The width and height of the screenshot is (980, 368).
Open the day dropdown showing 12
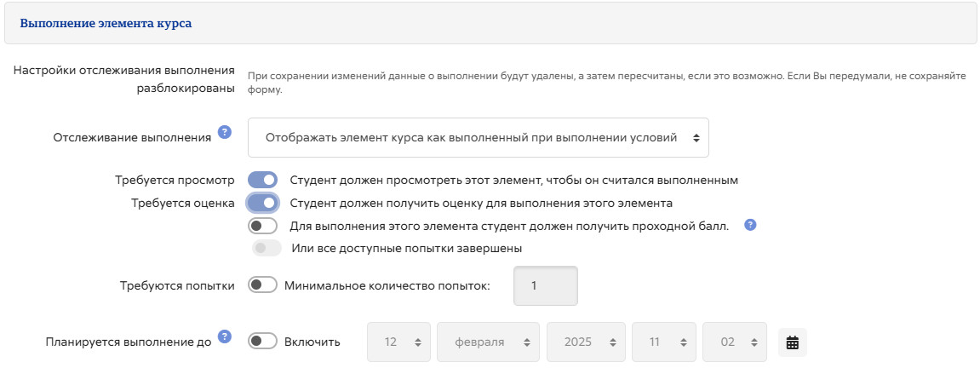click(398, 342)
